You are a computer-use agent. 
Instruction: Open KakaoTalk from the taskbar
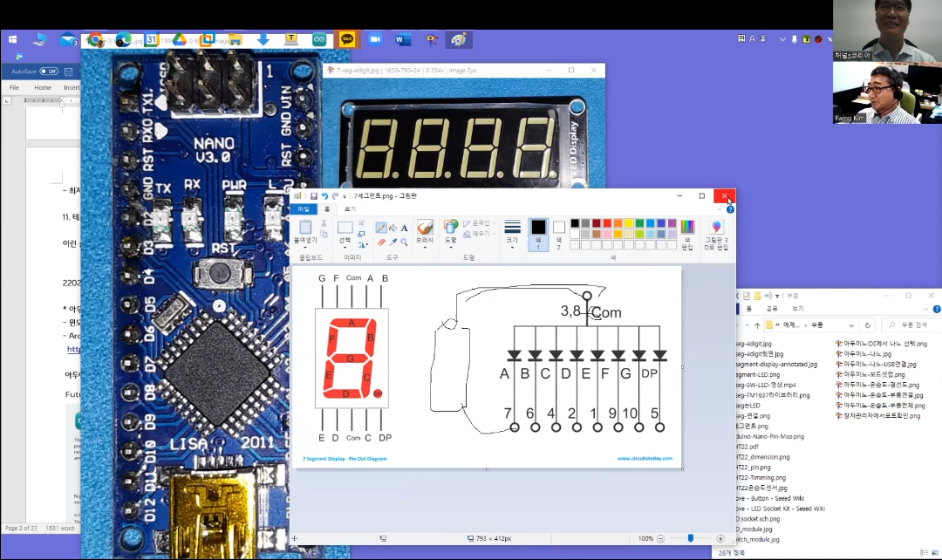tap(347, 39)
